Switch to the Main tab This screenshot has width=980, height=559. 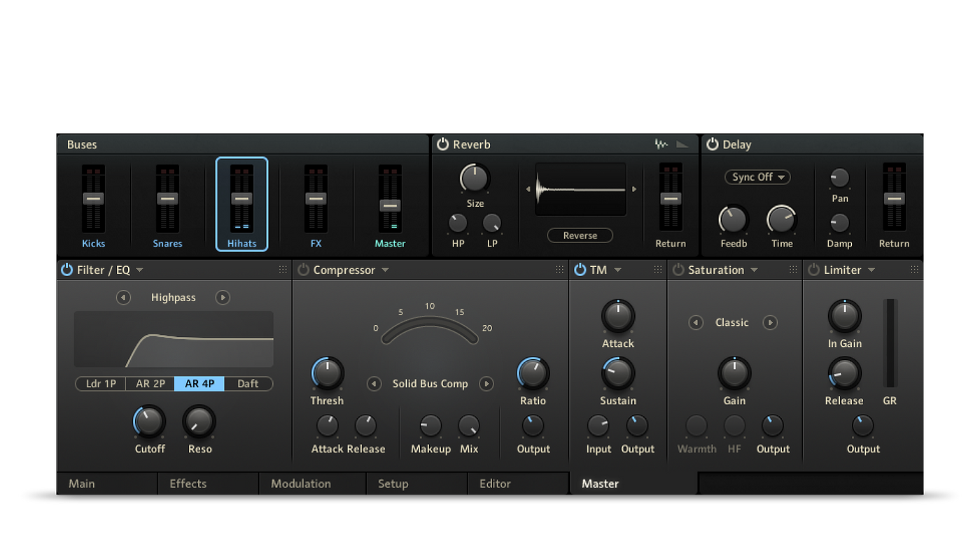point(106,483)
